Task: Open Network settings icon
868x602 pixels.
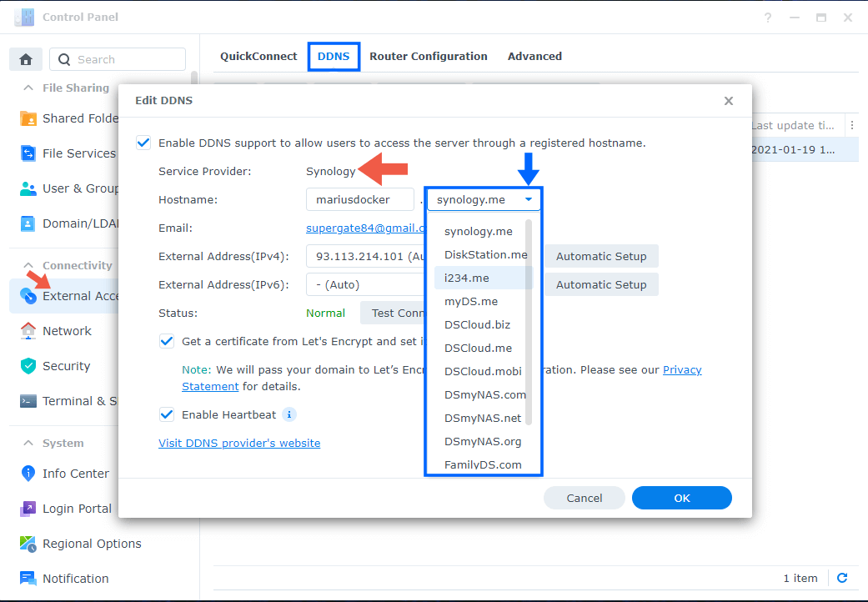Action: coord(28,331)
